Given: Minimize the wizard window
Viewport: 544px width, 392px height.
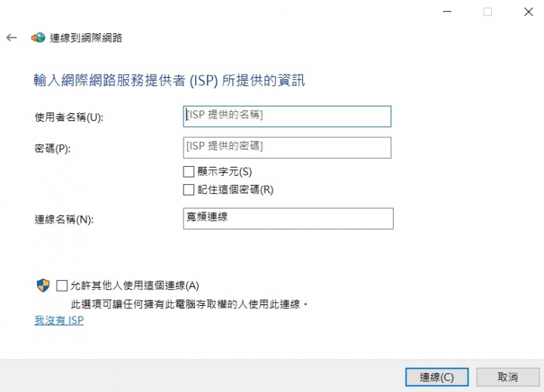Looking at the screenshot, I should [447, 12].
